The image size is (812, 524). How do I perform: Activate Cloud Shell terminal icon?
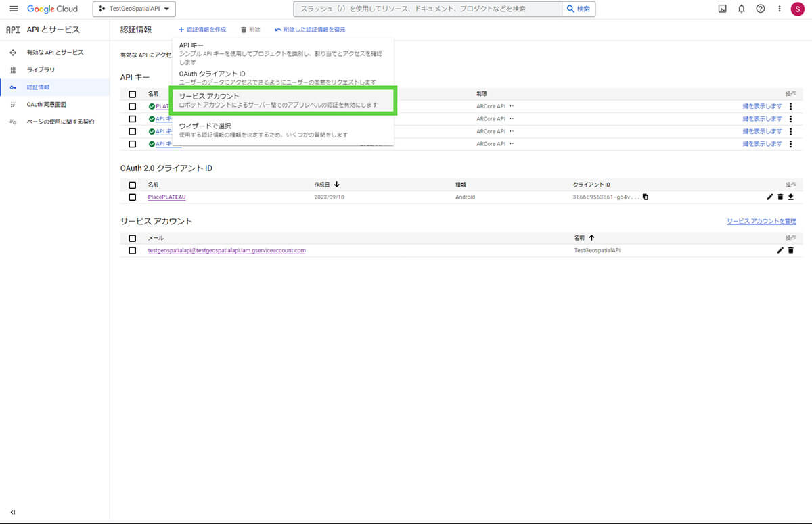723,9
